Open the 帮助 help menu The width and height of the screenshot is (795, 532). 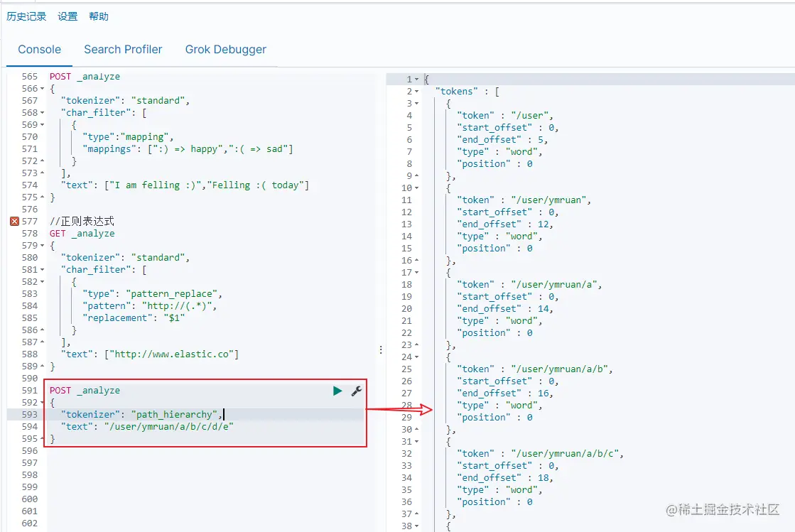point(99,16)
